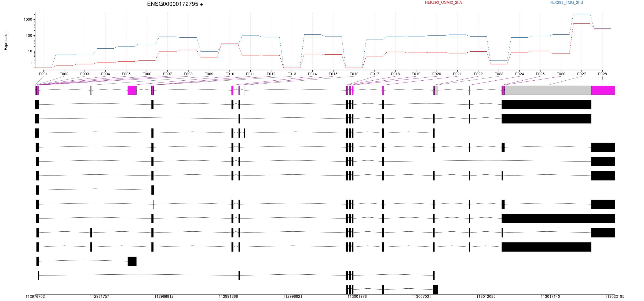This screenshot has height=301, width=644.
Task: Click the coordinate label 113022195
Action: coord(615,296)
